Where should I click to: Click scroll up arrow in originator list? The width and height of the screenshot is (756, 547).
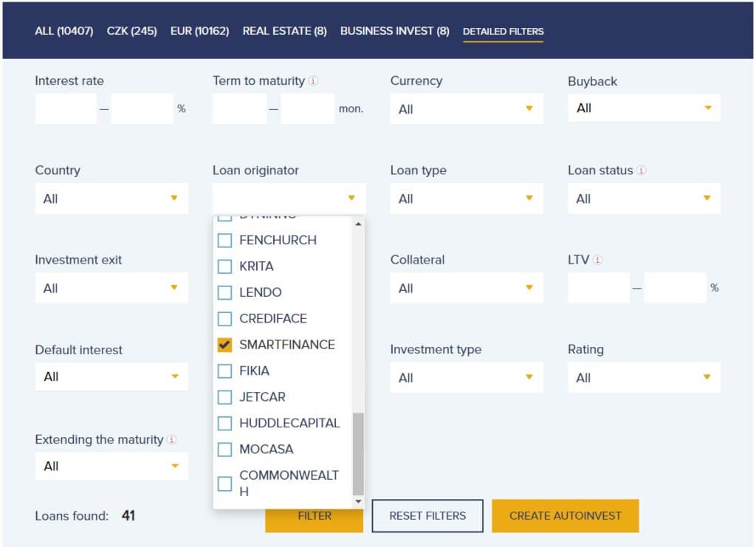pos(359,224)
